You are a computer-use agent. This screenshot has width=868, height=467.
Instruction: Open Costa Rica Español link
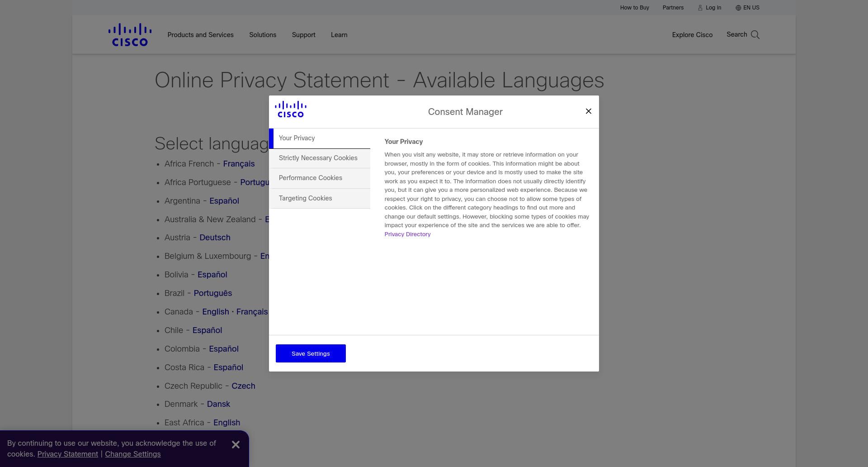click(x=228, y=367)
